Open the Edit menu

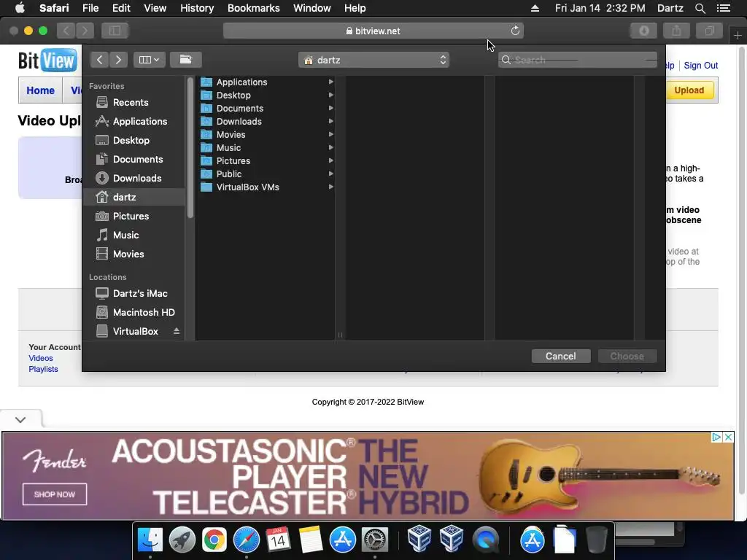coord(121,8)
